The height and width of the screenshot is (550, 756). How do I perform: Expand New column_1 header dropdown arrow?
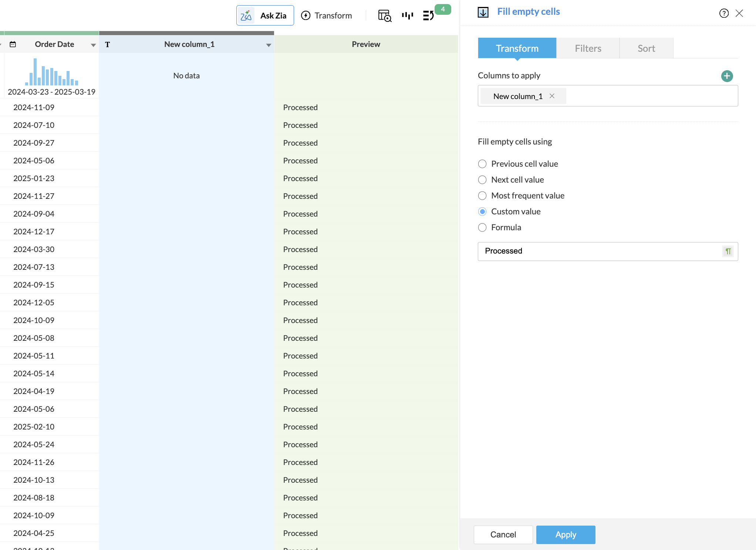click(269, 45)
